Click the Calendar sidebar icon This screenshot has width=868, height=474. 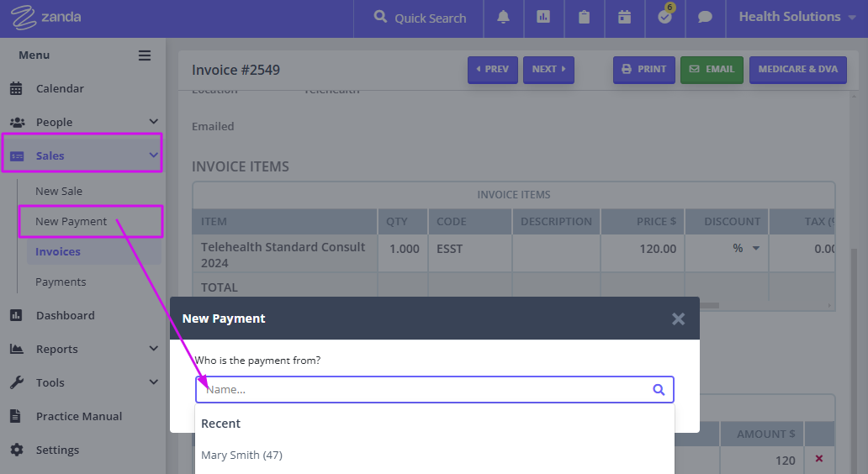(16, 88)
